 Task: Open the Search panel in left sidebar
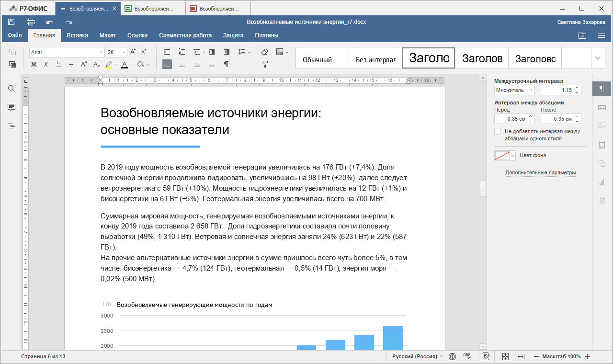click(x=11, y=89)
